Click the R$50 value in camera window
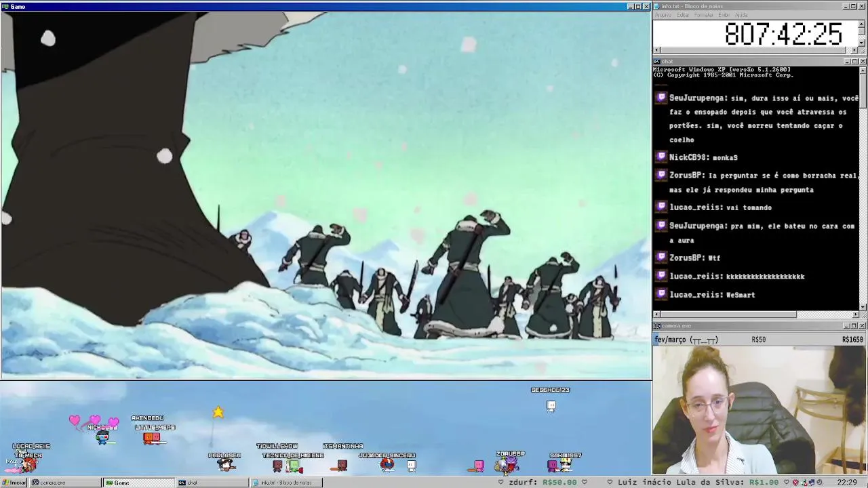868x488 pixels. click(x=759, y=340)
